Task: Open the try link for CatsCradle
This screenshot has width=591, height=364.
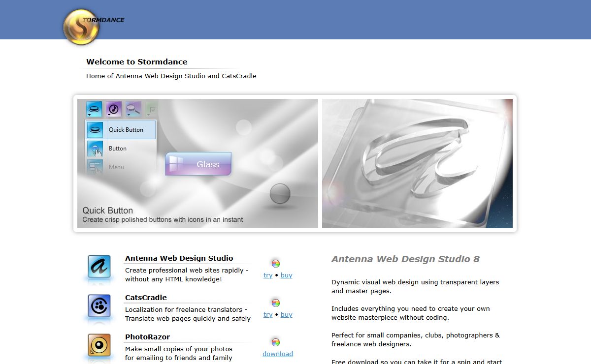Action: (268, 315)
